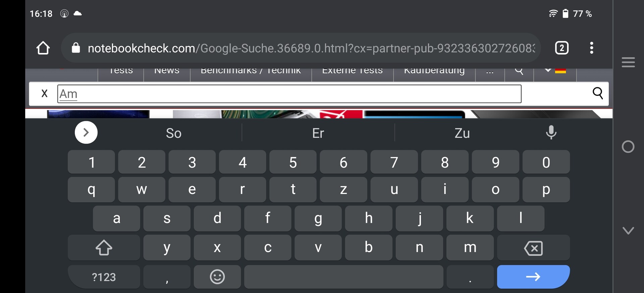Tap the backspace delete key
This screenshot has height=293, width=644.
(x=533, y=248)
